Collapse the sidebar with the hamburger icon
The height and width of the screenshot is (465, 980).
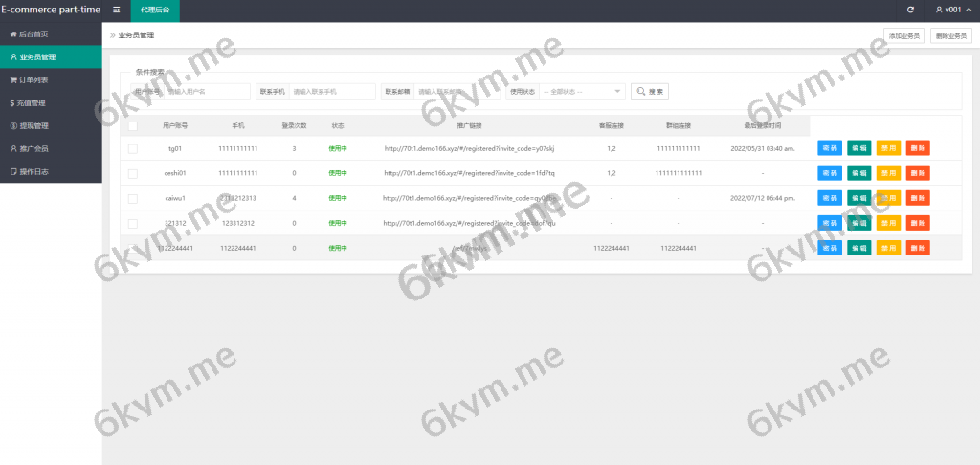pos(117,10)
